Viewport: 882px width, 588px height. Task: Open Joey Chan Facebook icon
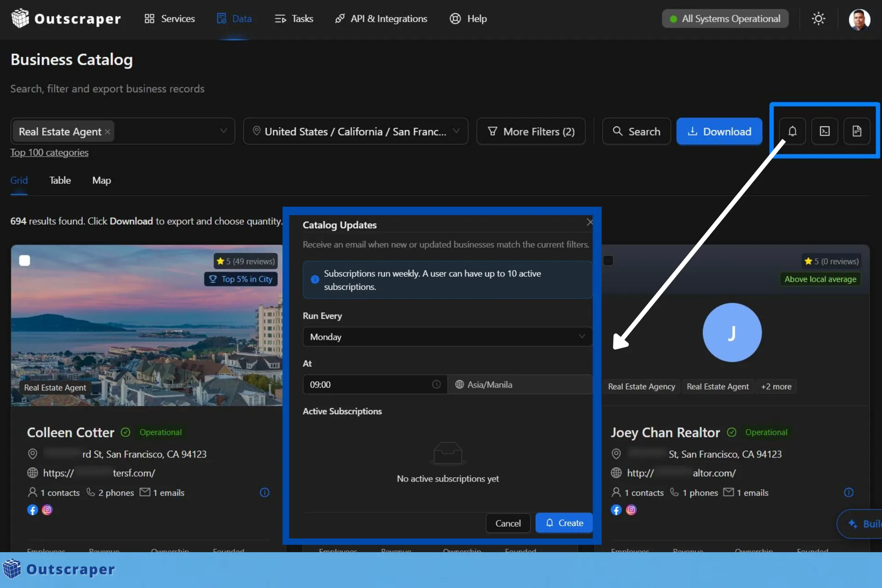[616, 510]
